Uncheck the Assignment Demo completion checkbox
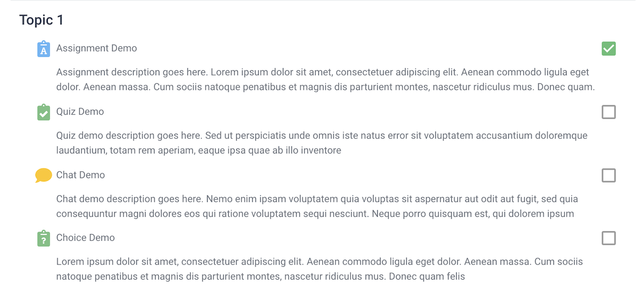 click(609, 49)
